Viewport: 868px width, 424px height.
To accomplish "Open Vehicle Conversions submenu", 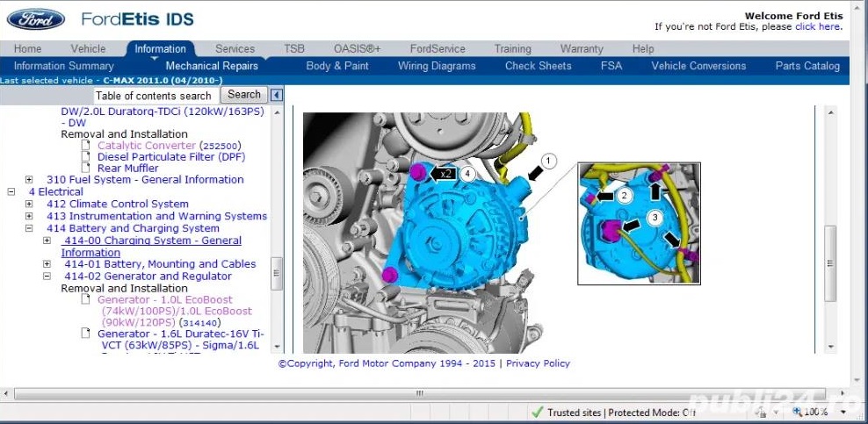I will (x=698, y=66).
